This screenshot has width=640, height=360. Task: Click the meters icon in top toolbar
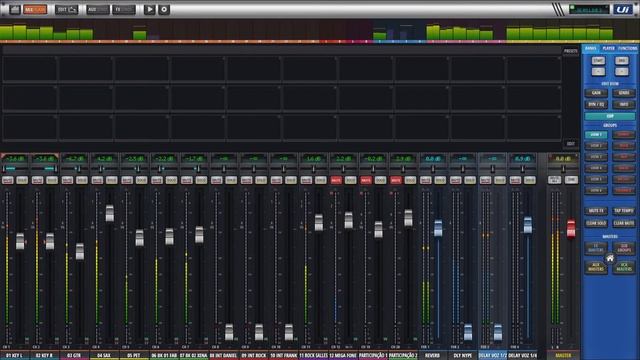[15, 9]
